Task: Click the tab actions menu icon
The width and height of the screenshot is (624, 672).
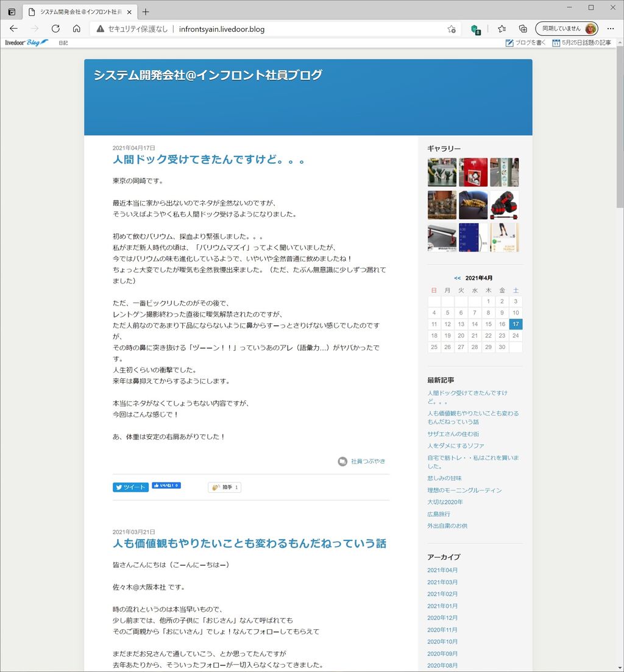Action: tap(12, 12)
